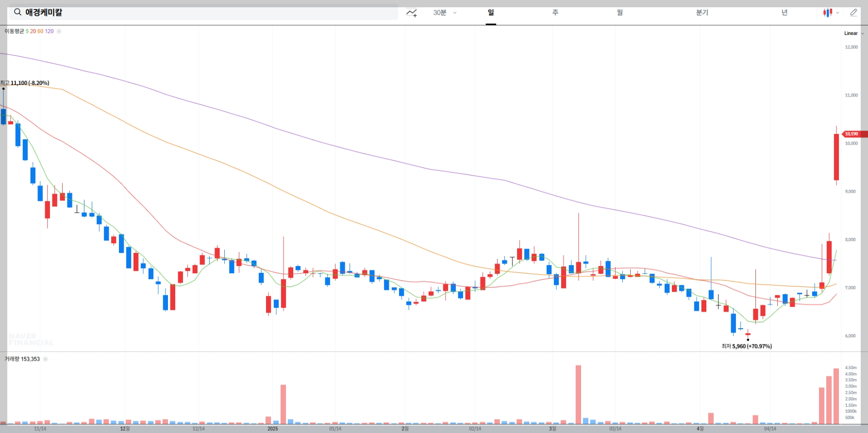
Task: Click the 애경케미칼 search field
Action: tap(203, 12)
